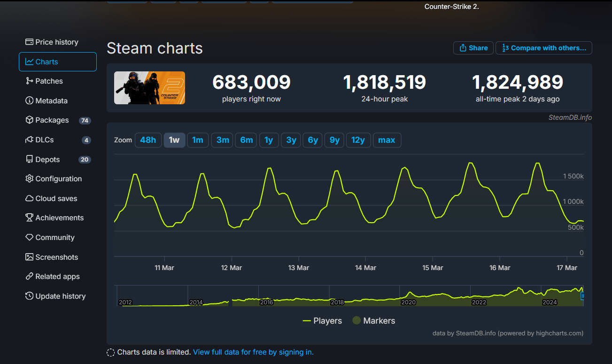Set chart zoom to 48h
Viewport: 612px width, 364px height.
click(x=148, y=140)
